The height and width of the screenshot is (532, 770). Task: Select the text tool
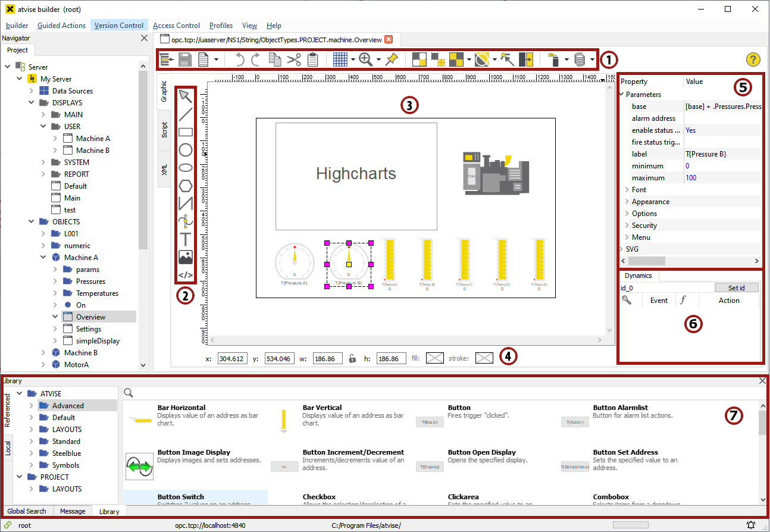click(186, 239)
